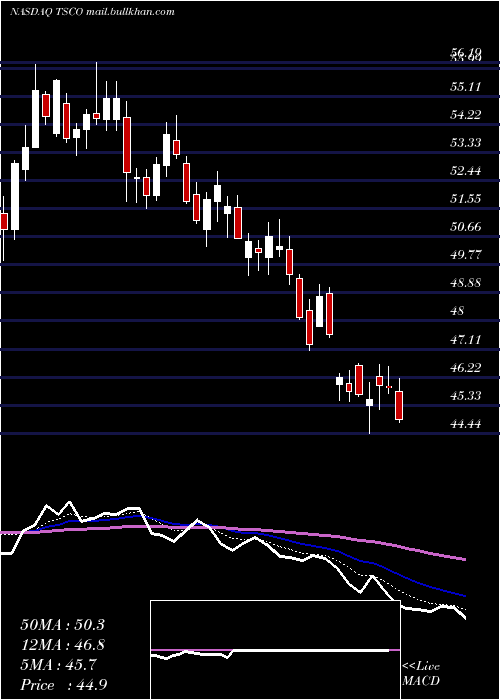Click the 48 price axis label
The height and width of the screenshot is (700, 500).
coord(458,311)
